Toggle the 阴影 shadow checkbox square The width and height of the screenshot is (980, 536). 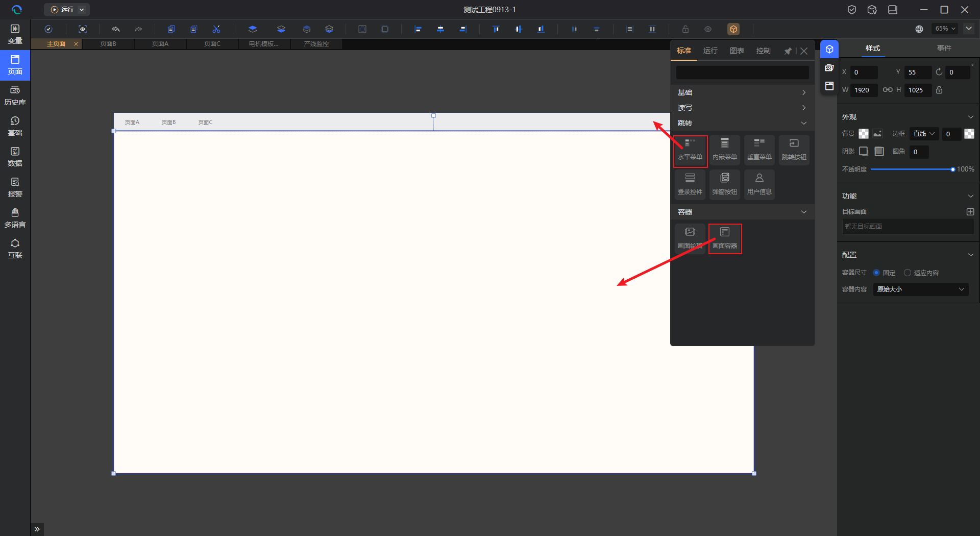click(864, 151)
